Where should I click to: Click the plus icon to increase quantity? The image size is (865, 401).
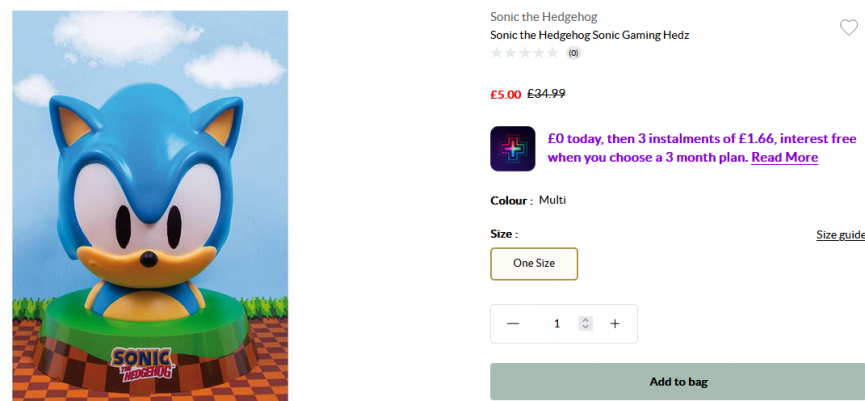click(615, 323)
